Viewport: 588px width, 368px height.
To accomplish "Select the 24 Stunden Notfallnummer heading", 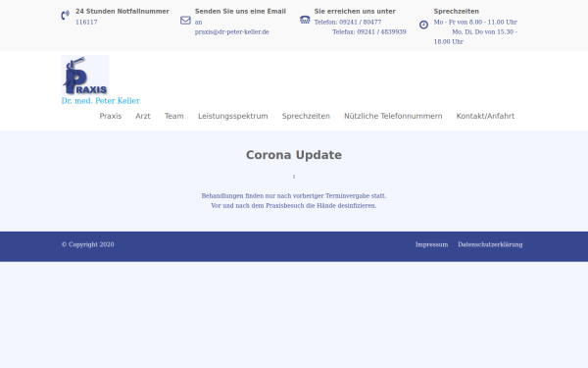I will pos(122,11).
